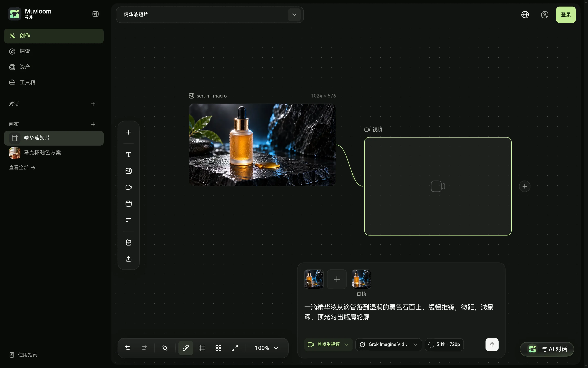The height and width of the screenshot is (368, 588).
Task: Open the 查看全部 link
Action: pos(22,168)
